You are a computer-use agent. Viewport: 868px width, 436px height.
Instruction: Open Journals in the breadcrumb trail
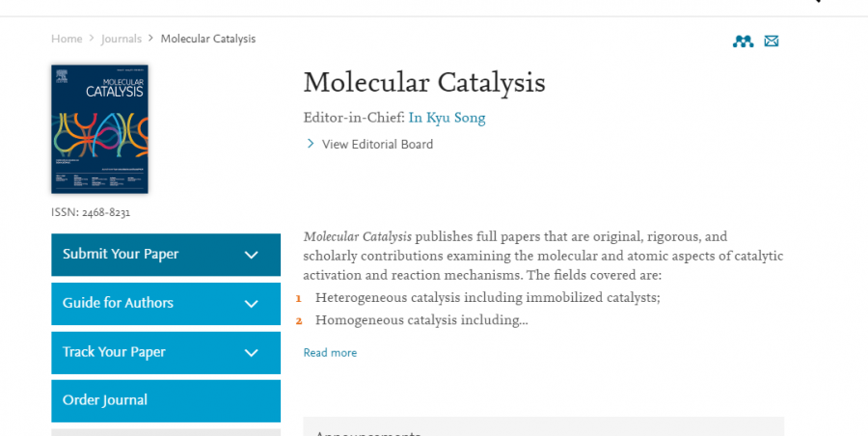pyautogui.click(x=122, y=39)
